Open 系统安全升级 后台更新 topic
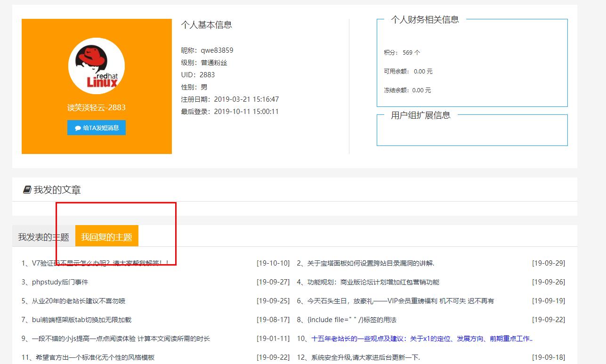Viewport: 606px width, 364px height. click(365, 357)
